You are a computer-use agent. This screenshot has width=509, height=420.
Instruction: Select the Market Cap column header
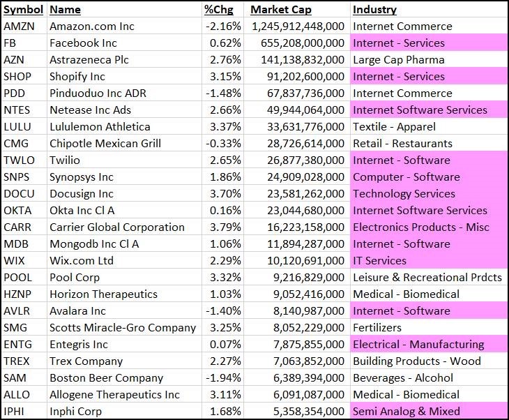(x=281, y=10)
